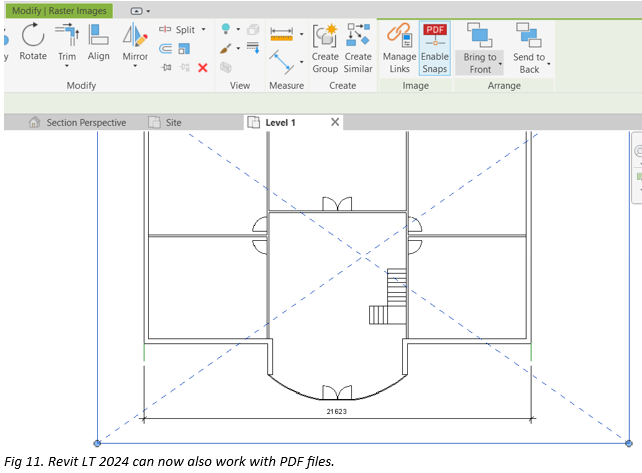642x473 pixels.
Task: Click the staircase in the floor plan
Action: point(388,296)
